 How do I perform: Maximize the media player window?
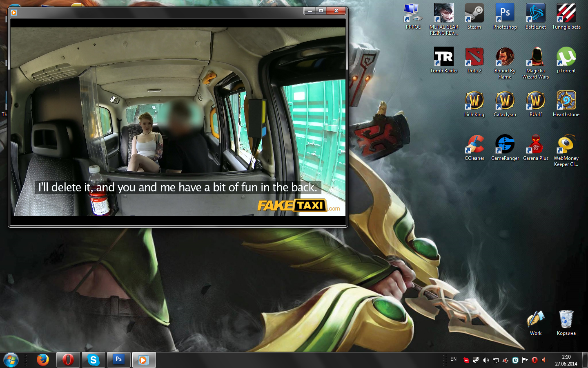coord(321,11)
